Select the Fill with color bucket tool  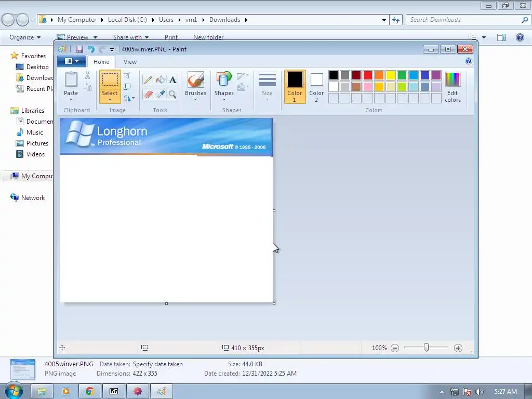(161, 79)
